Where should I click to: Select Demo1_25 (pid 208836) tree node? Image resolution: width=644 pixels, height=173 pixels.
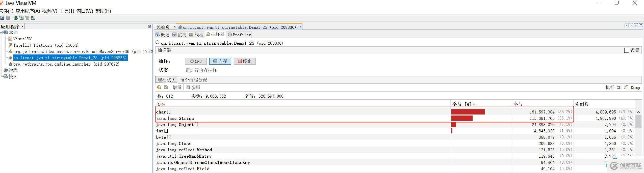(x=70, y=58)
